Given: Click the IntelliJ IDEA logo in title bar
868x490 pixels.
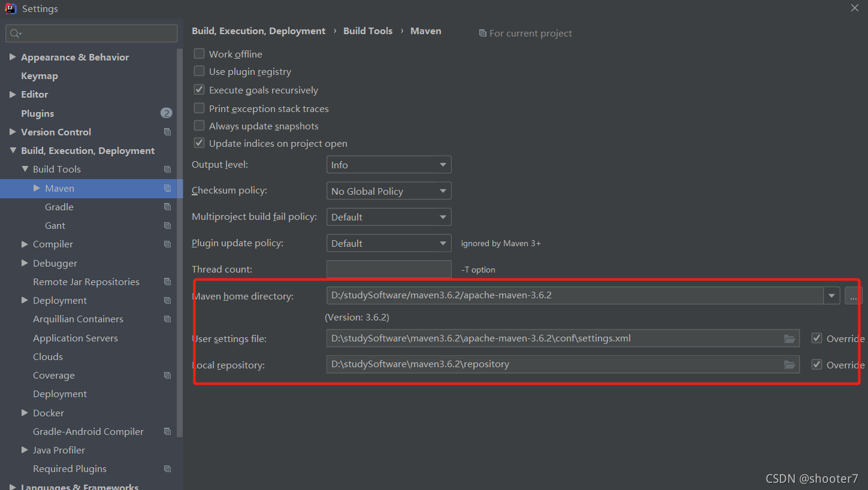Looking at the screenshot, I should coord(11,8).
